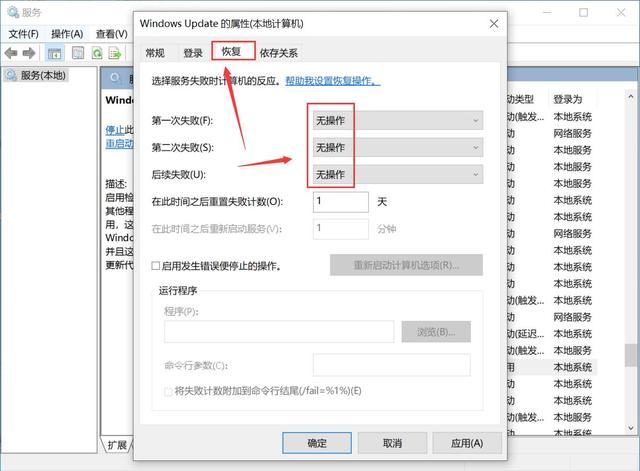
Task: Click the 确定 button
Action: tap(317, 443)
